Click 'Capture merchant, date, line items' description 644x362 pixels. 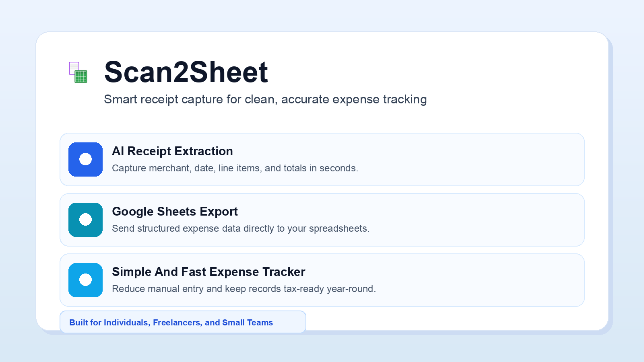click(235, 168)
